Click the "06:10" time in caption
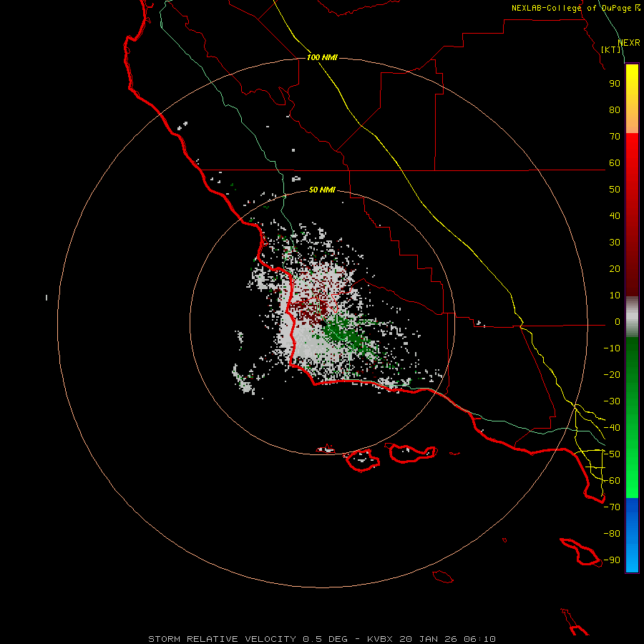 point(479,639)
